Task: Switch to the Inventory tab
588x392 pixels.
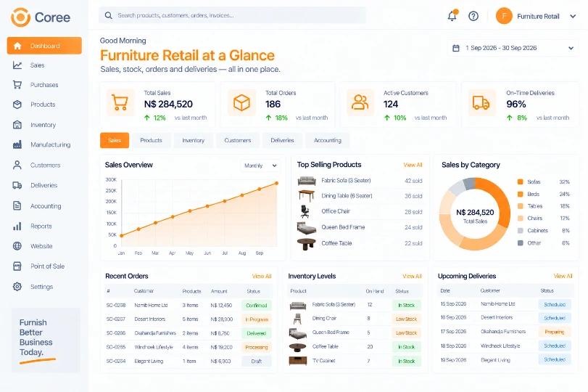Action: (193, 140)
